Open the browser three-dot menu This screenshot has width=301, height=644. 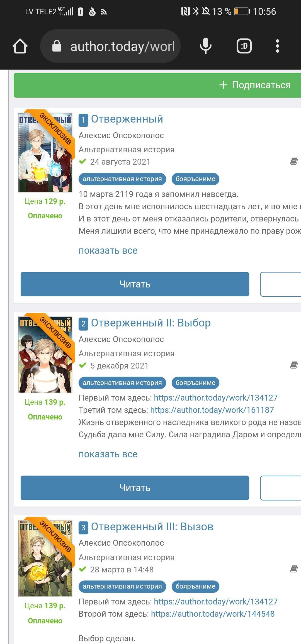(x=277, y=46)
